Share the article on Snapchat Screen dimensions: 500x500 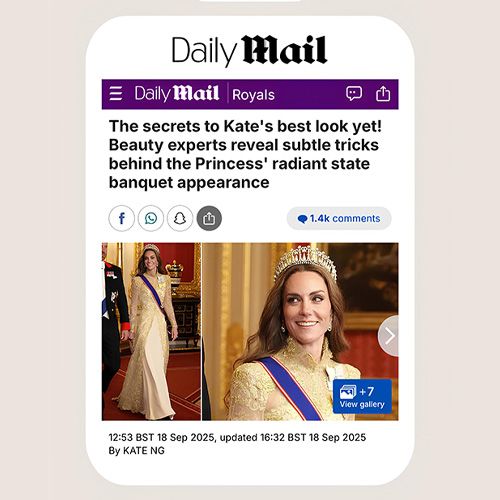pyautogui.click(x=180, y=219)
